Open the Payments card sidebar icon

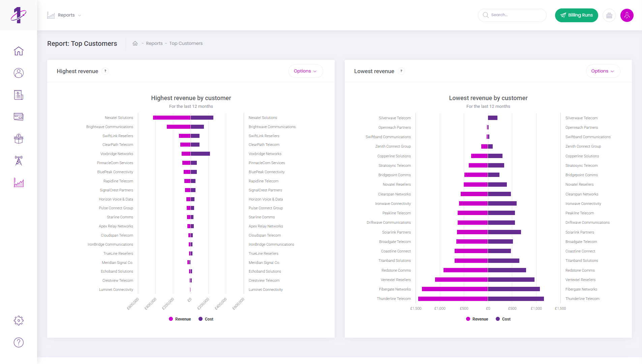(19, 117)
